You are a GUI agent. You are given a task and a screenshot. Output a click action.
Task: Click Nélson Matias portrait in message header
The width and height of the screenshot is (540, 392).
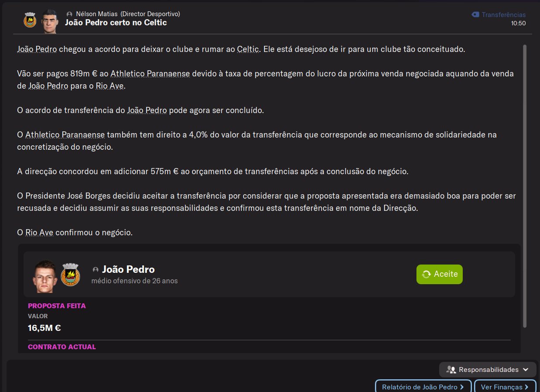point(50,21)
